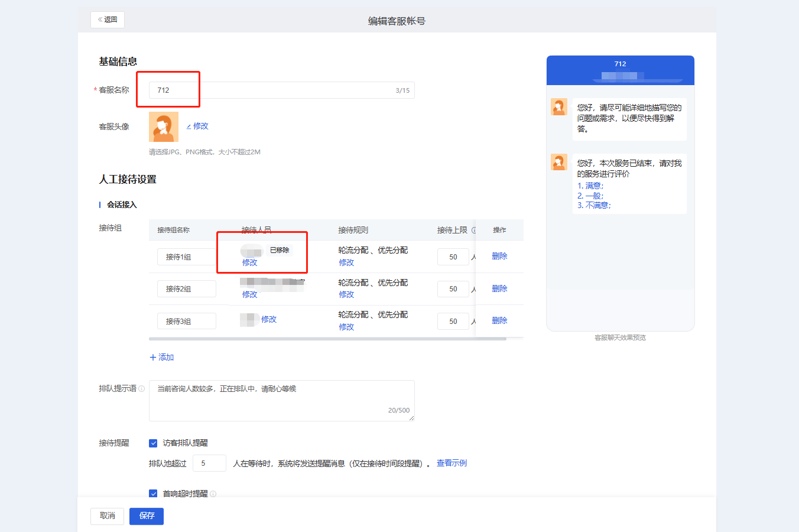Modify staff for 接待1组 row
The image size is (799, 532).
pyautogui.click(x=249, y=262)
